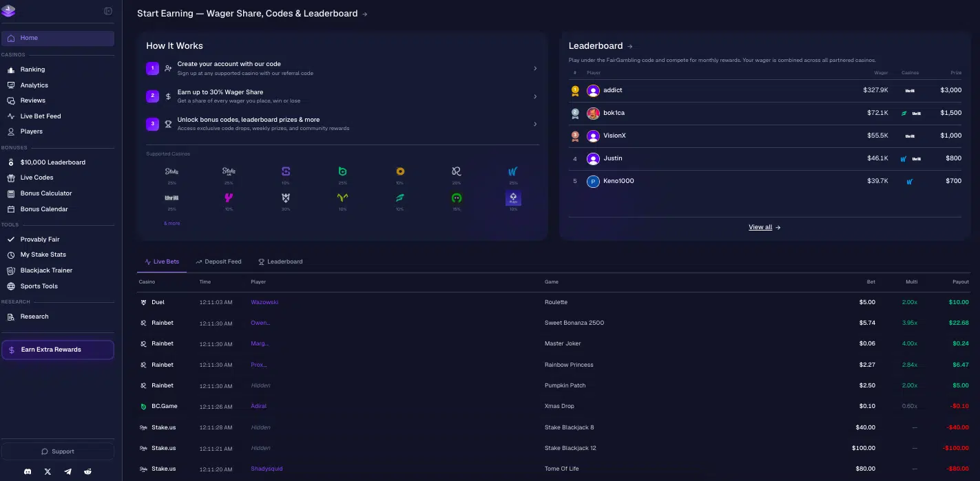Switch to the Deposit Feed tab
The image size is (980, 481).
point(218,261)
